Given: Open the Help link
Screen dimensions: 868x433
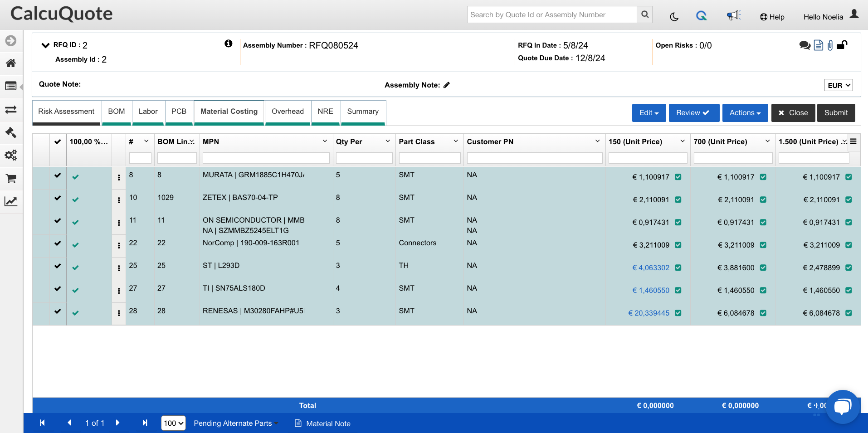Looking at the screenshot, I should coord(772,17).
